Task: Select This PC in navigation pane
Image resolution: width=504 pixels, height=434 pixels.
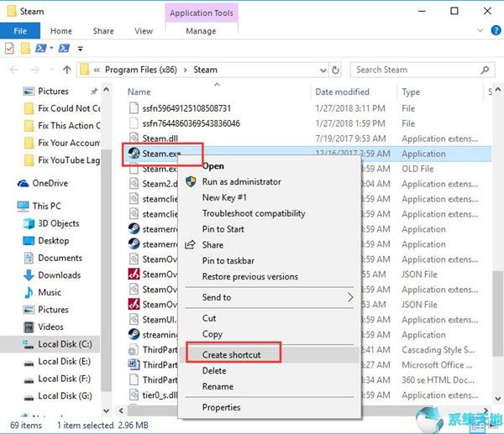Action: 46,206
